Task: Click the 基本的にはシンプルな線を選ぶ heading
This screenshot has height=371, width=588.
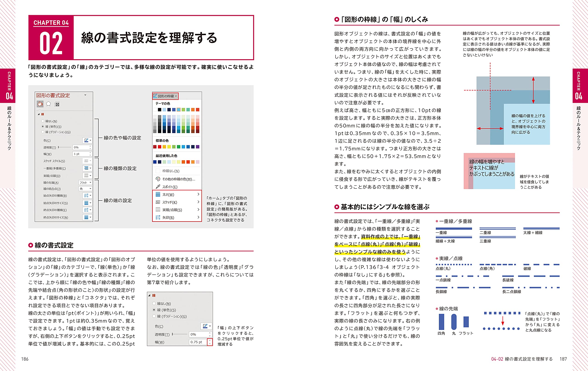Action: (x=385, y=207)
